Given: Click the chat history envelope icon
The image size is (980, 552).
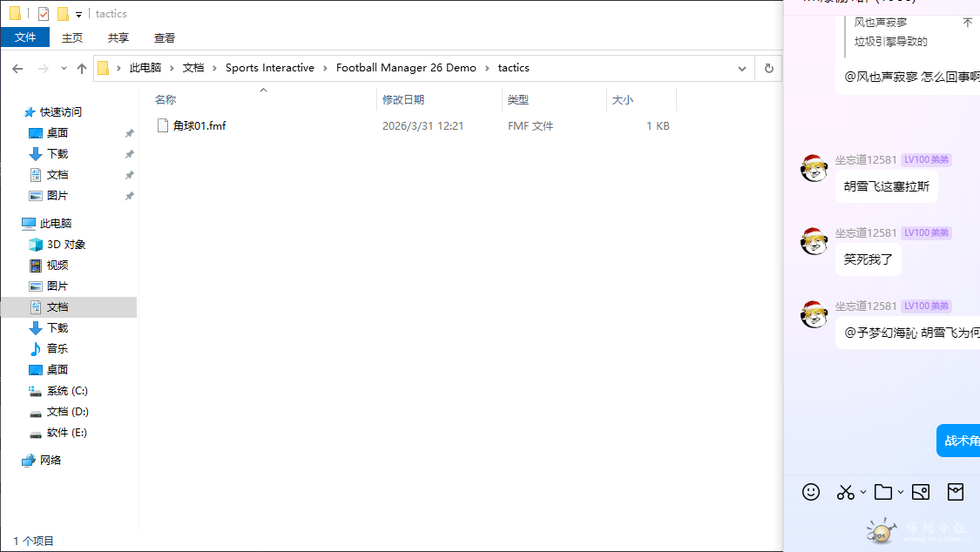Looking at the screenshot, I should pyautogui.click(x=956, y=492).
